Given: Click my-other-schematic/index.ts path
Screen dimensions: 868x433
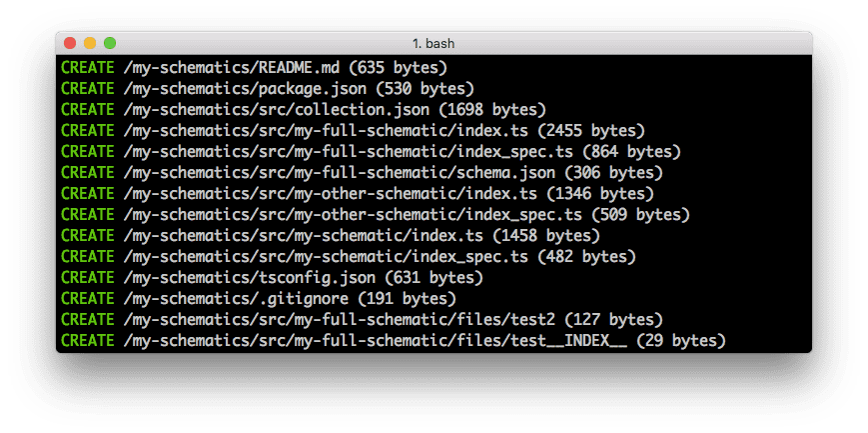Looking at the screenshot, I should [x=331, y=194].
